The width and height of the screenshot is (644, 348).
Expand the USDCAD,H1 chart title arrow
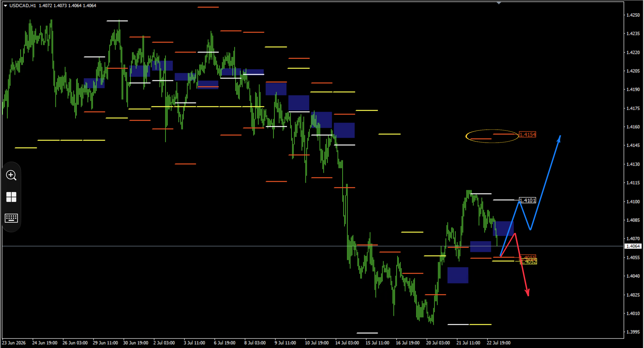pyautogui.click(x=5, y=5)
